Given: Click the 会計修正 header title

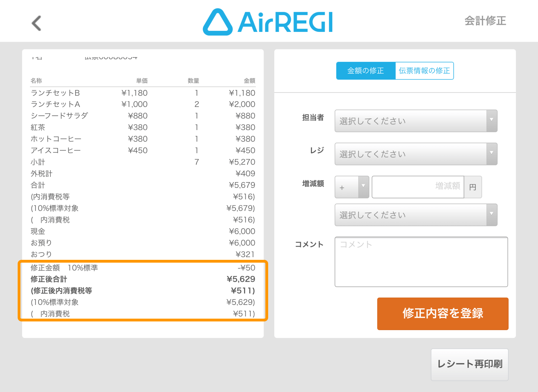Looking at the screenshot, I should point(485,21).
